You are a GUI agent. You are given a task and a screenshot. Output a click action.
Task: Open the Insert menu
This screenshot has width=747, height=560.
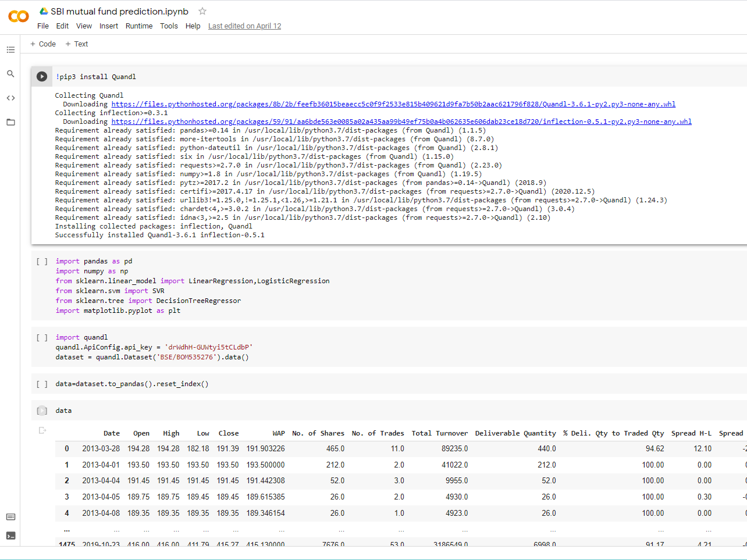[x=109, y=26]
